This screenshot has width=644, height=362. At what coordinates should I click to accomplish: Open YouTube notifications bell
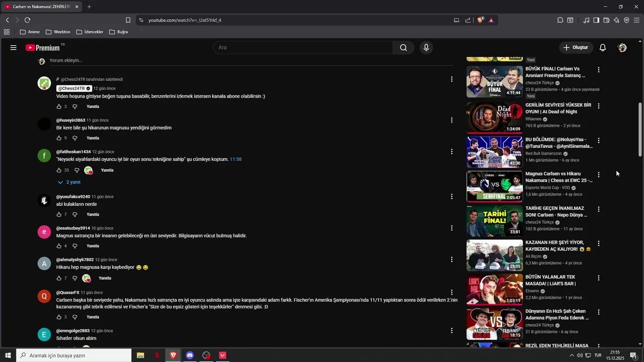point(603,48)
